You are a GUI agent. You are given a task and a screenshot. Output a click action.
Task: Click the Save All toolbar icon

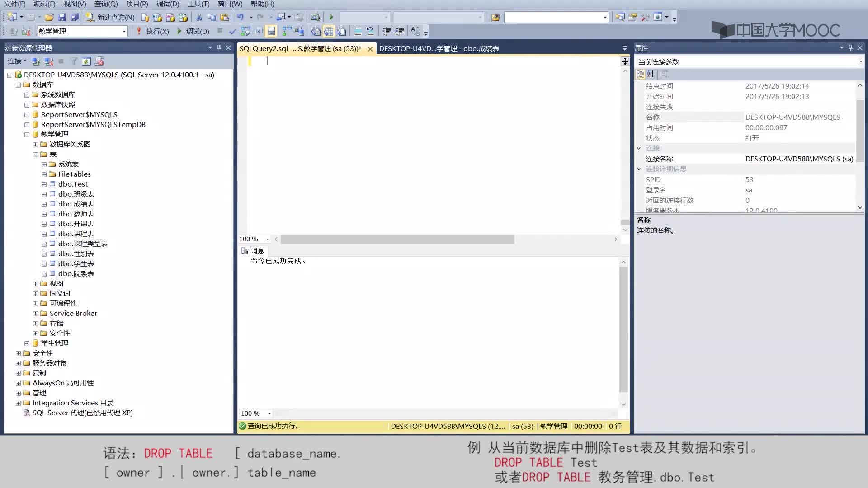click(x=75, y=17)
